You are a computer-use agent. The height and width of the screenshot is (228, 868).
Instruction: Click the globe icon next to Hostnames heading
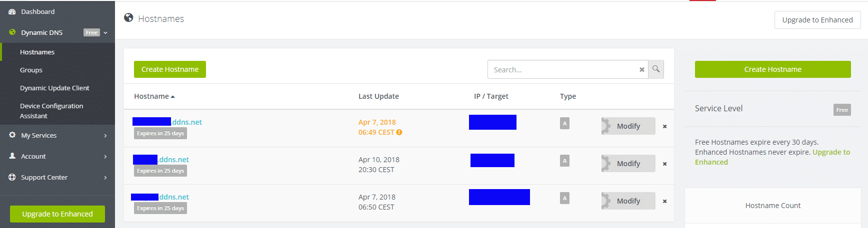point(128,18)
